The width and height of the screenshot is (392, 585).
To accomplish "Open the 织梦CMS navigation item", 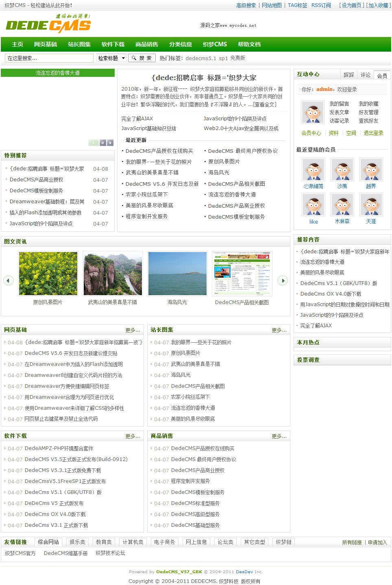I will pyautogui.click(x=215, y=44).
